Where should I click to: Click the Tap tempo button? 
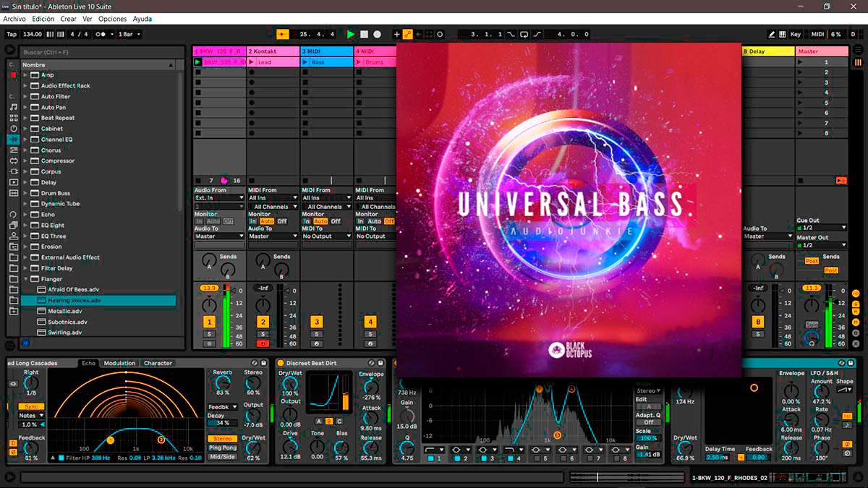12,34
